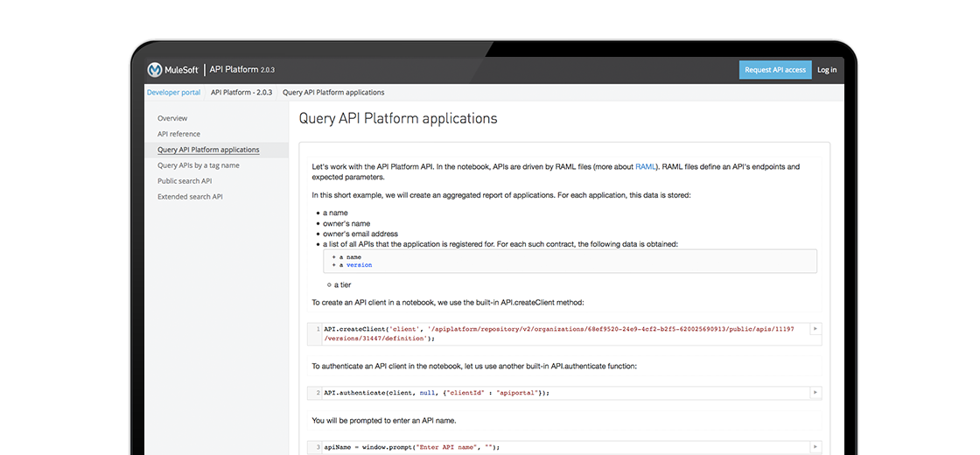Click the 'You will be prompted' sentence
Image resolution: width=980 pixels, height=455 pixels.
click(384, 421)
